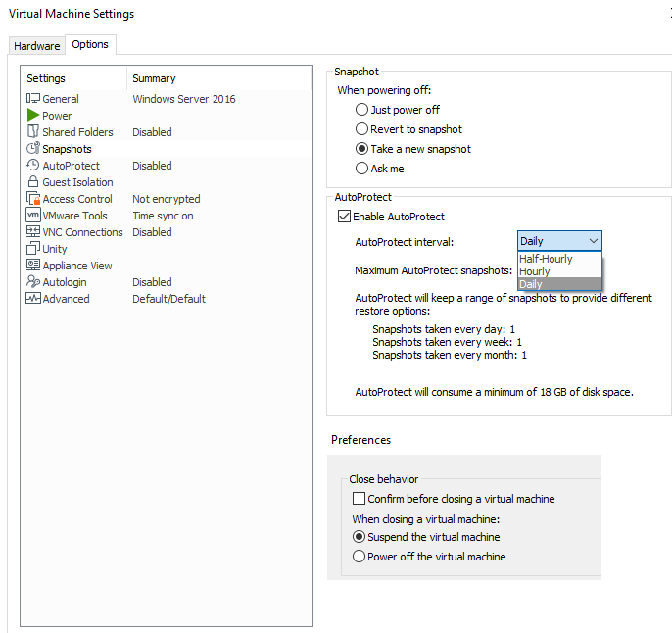Select Guest Isolation settings row label
Image resolution: width=672 pixels, height=633 pixels.
pyautogui.click(x=77, y=182)
